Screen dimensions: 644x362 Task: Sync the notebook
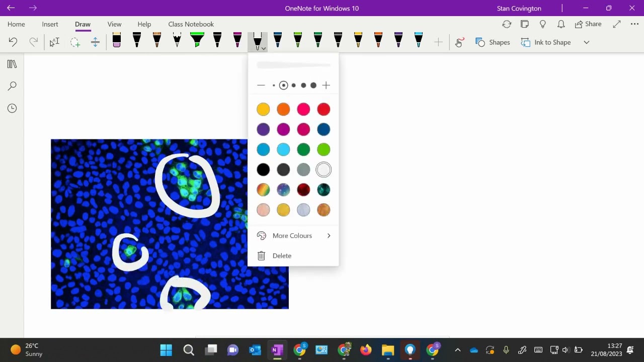coord(507,24)
